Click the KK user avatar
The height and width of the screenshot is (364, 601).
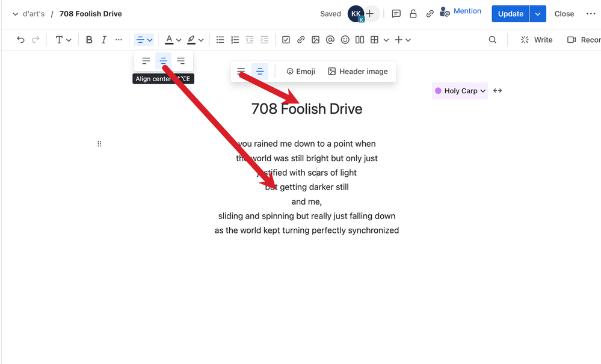tap(356, 14)
